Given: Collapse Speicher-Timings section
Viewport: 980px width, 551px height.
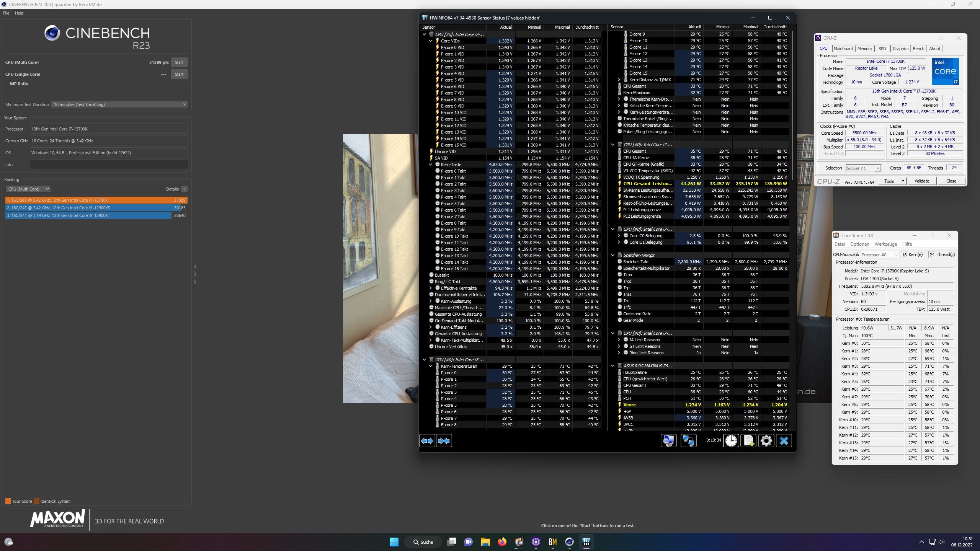Looking at the screenshot, I should [x=612, y=255].
